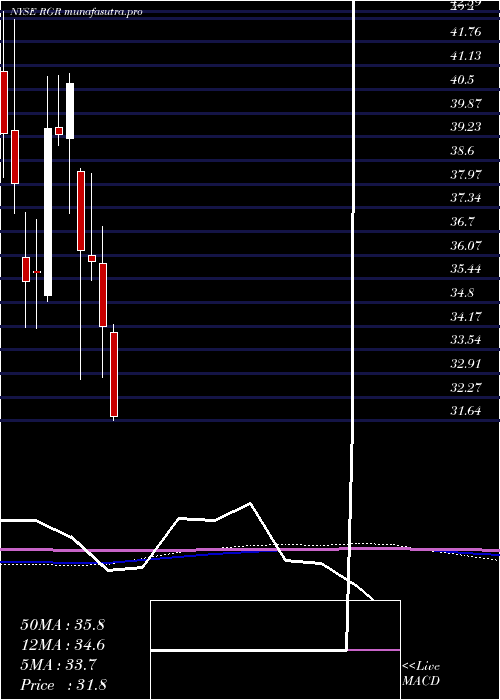Click the 37.34 price axis label
The height and width of the screenshot is (700, 500).
[x=466, y=198]
